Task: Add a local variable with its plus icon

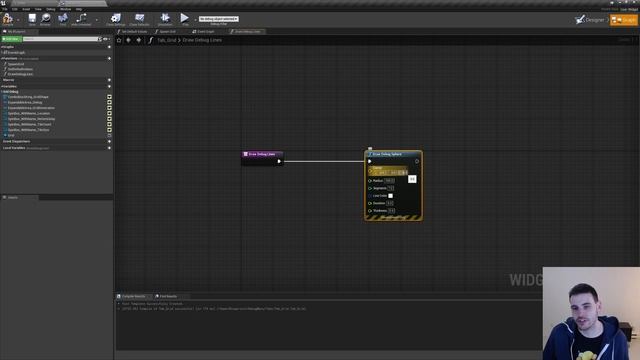Action: 109,148
